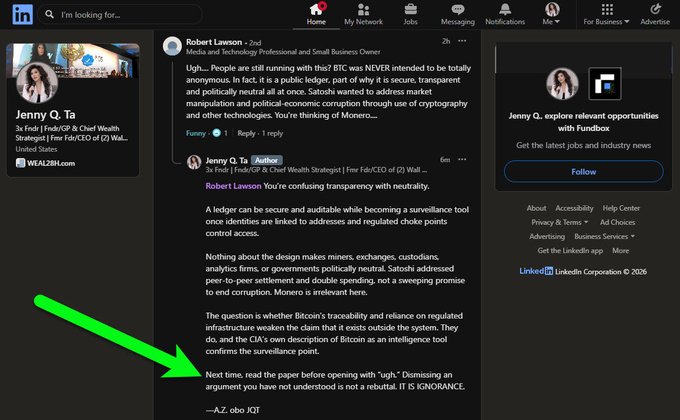680x420 pixels.
Task: Open Robert Lawson's profile name link
Action: [x=214, y=42]
